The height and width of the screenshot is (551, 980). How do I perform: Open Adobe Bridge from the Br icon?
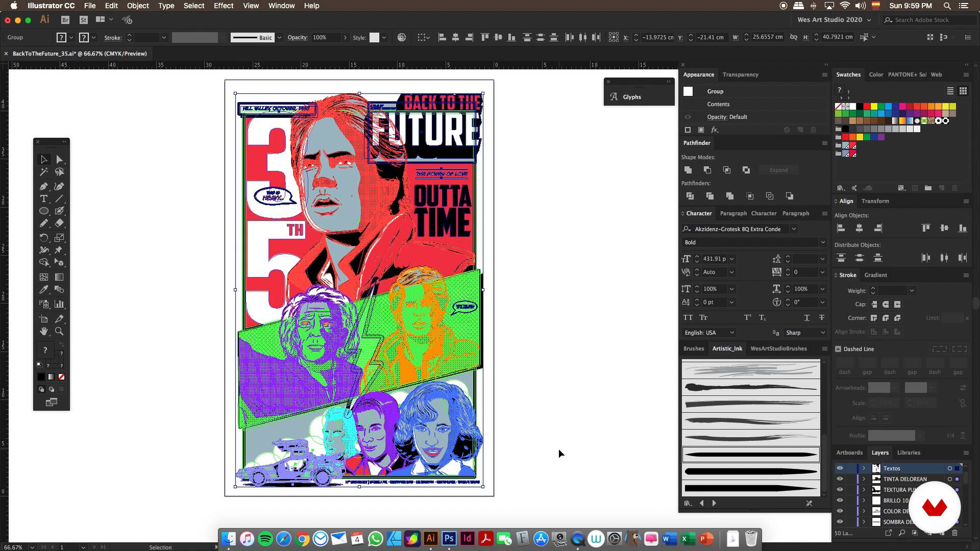point(65,20)
